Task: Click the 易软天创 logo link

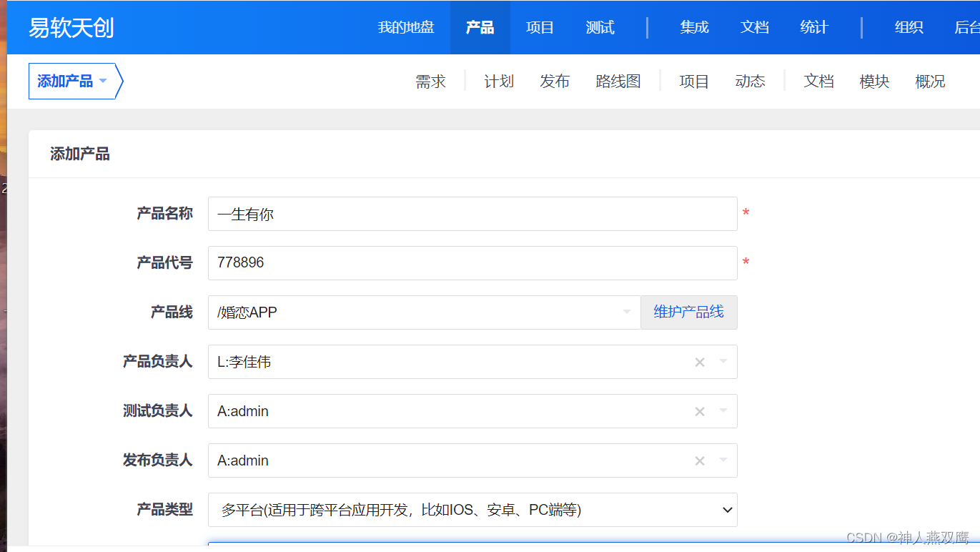Action: 71,28
